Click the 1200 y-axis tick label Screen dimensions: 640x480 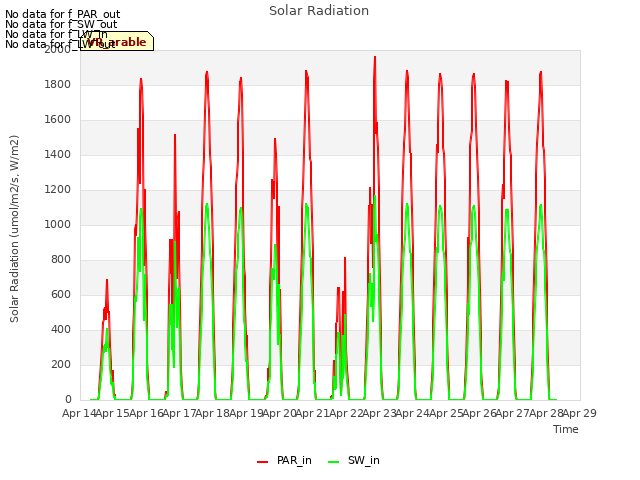pyautogui.click(x=58, y=190)
